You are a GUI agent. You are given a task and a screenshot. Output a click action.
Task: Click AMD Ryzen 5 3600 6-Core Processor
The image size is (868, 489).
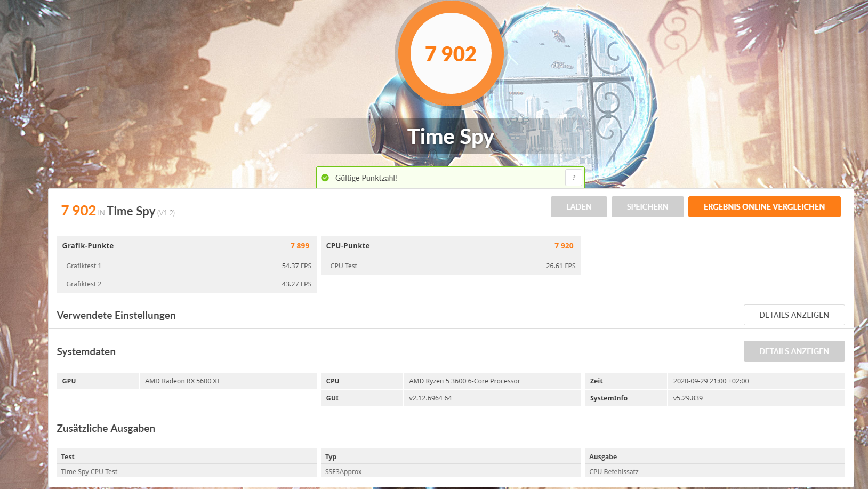point(492,381)
